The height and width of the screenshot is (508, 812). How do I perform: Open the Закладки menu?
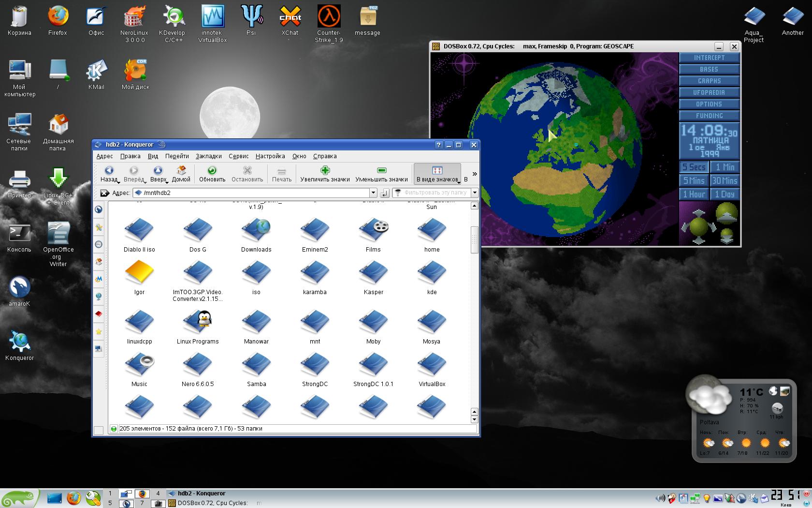pyautogui.click(x=209, y=156)
